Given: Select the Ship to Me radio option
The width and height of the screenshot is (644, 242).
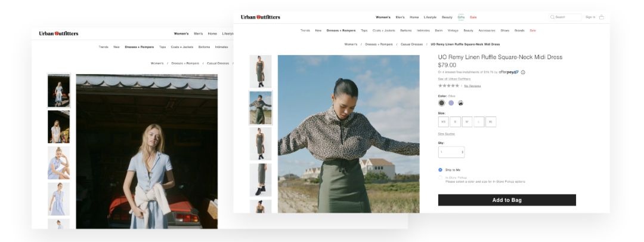Looking at the screenshot, I should click(440, 170).
